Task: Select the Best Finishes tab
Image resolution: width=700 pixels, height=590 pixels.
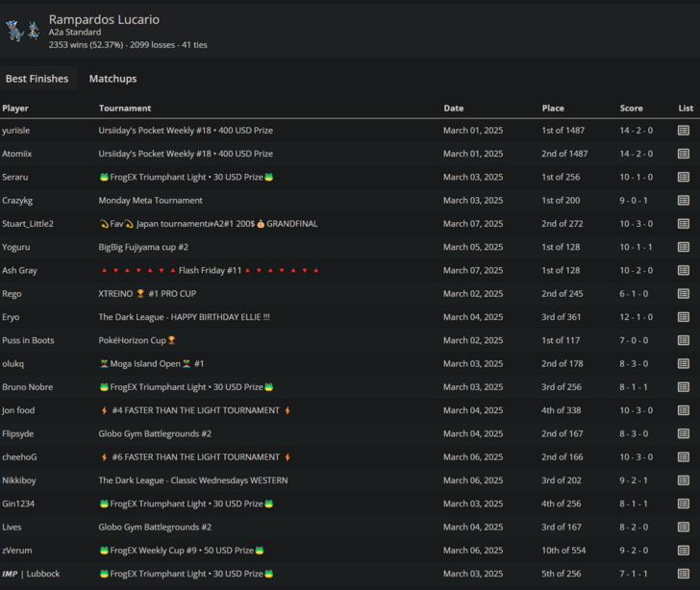Action: coord(37,79)
